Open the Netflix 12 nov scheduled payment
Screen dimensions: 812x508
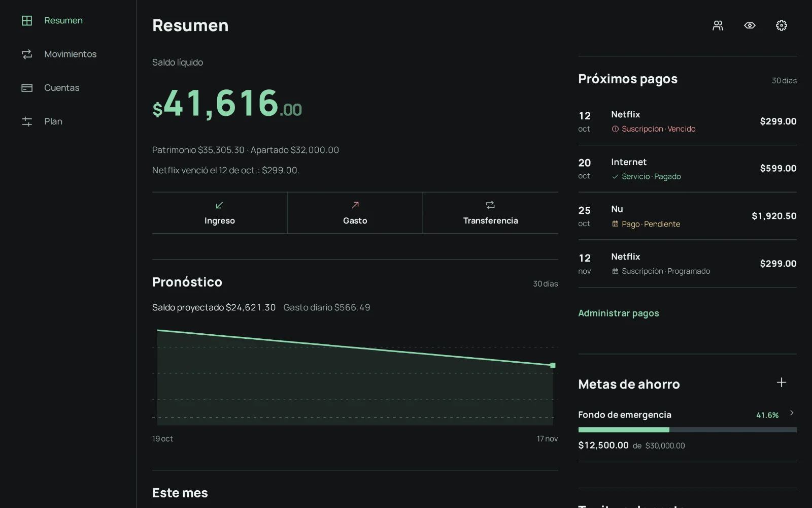[x=687, y=264]
